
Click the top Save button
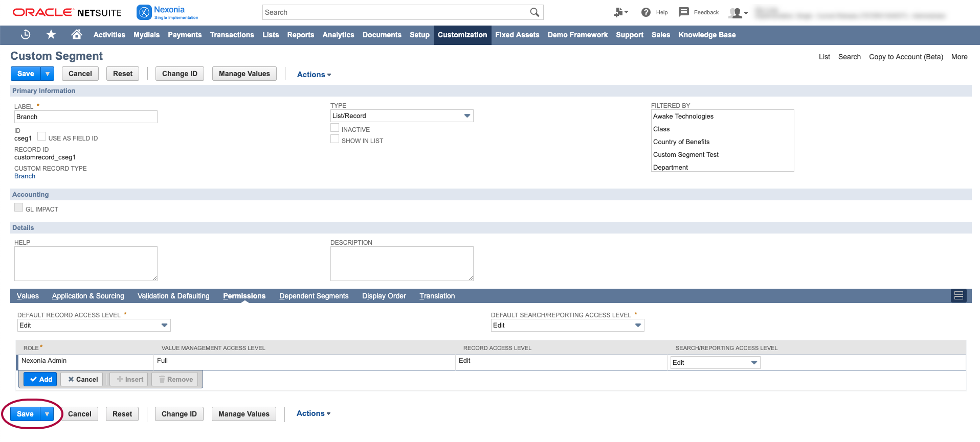[x=26, y=74]
